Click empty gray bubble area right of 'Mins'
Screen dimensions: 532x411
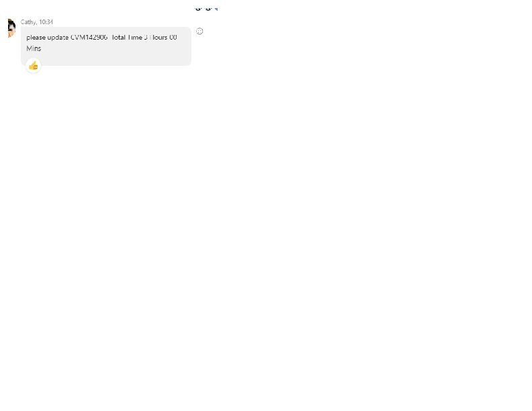(x=114, y=49)
